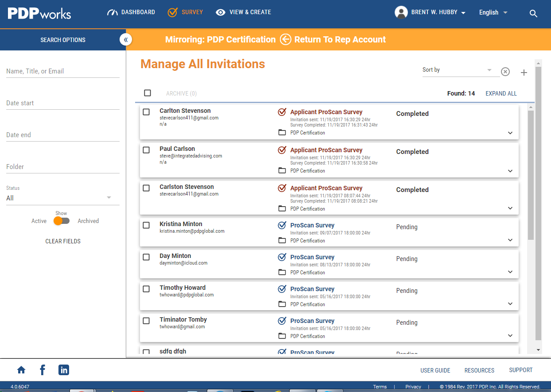Open the Dashboard menu
Image resolution: width=551 pixels, height=392 pixels.
[131, 12]
